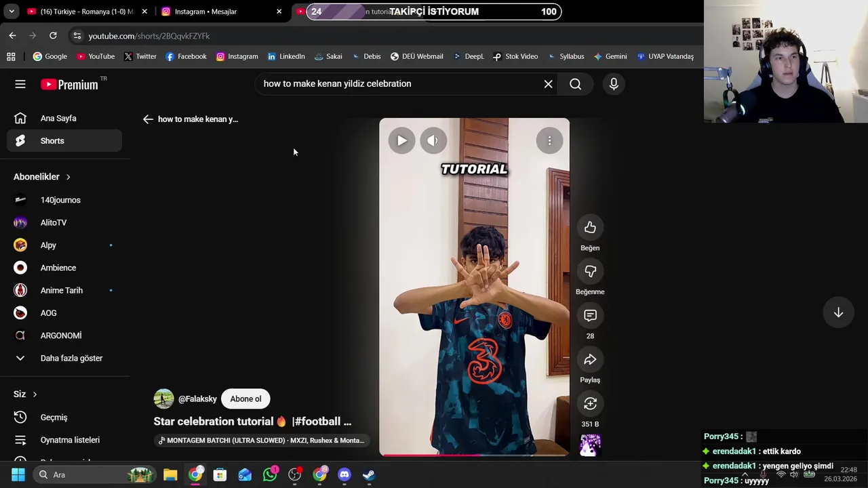Viewport: 868px width, 488px height.
Task: Open the Ambience subscription
Action: pyautogui.click(x=64, y=268)
